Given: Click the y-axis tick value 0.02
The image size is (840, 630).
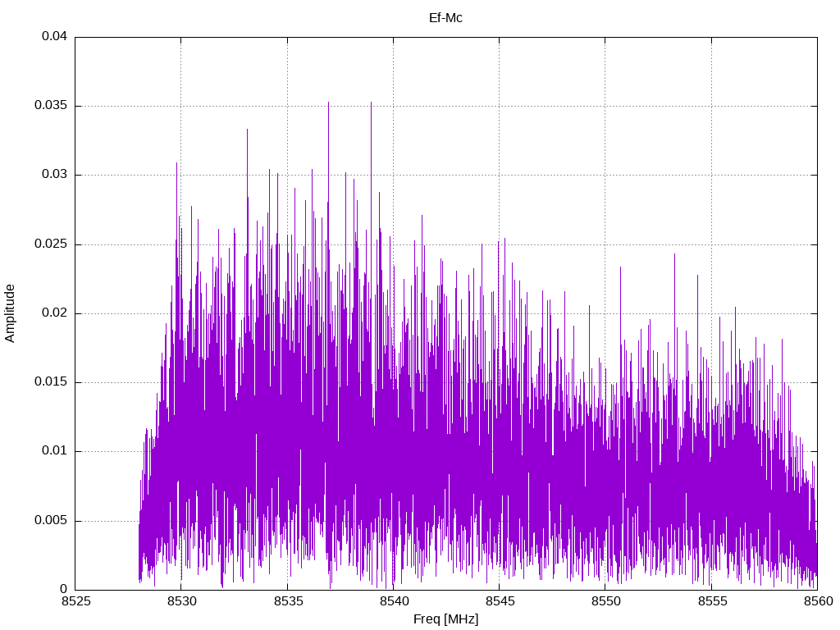Looking at the screenshot, I should click(55, 313).
